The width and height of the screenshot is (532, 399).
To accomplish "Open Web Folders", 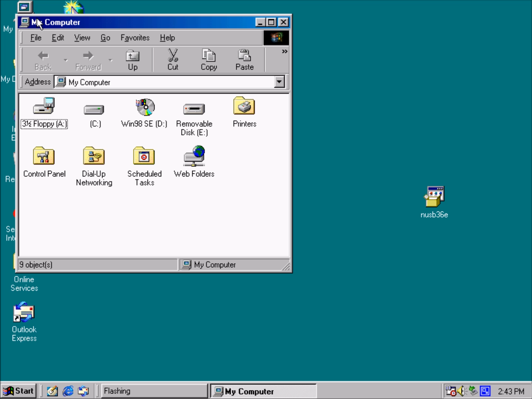I will pyautogui.click(x=194, y=156).
